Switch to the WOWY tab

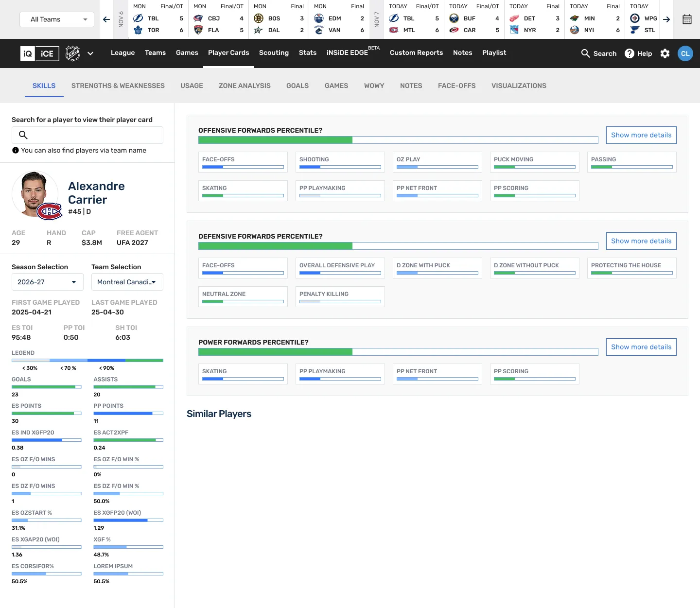coord(374,86)
